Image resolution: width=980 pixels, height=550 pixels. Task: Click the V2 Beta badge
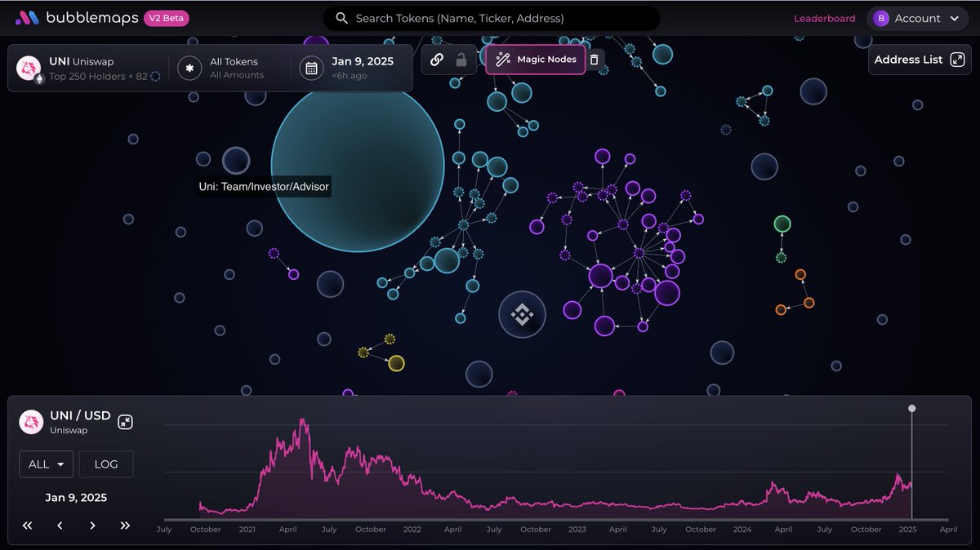pyautogui.click(x=168, y=18)
